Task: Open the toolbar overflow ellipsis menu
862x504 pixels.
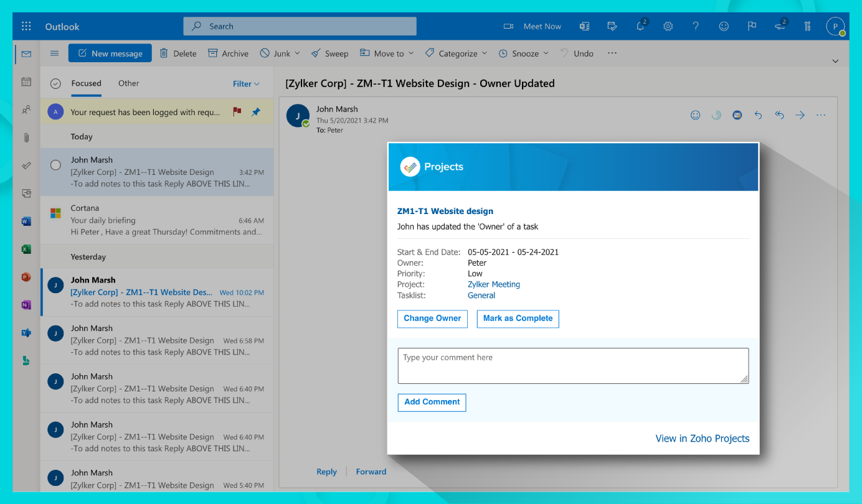Action: [612, 53]
